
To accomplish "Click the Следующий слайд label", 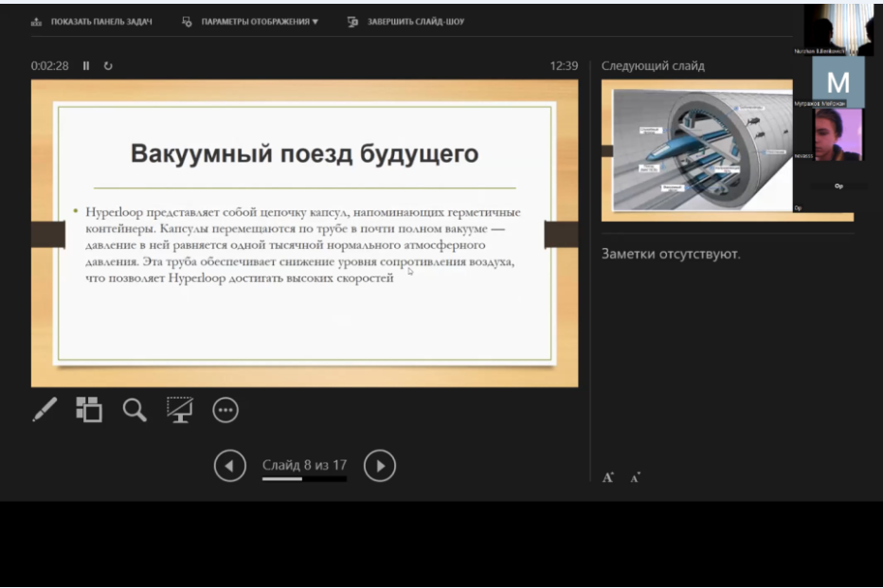I will 653,66.
